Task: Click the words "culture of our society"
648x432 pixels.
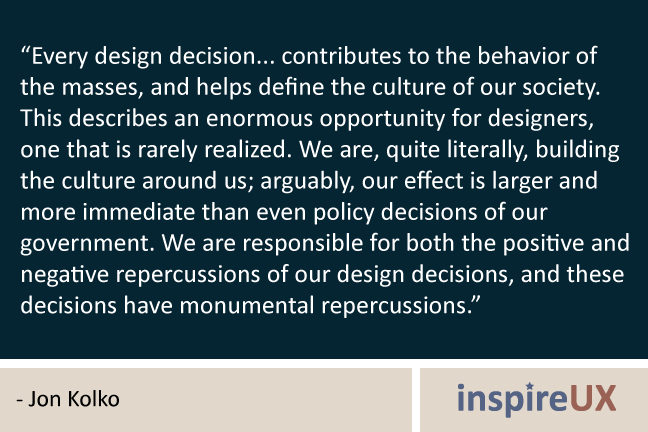Action: click(486, 87)
